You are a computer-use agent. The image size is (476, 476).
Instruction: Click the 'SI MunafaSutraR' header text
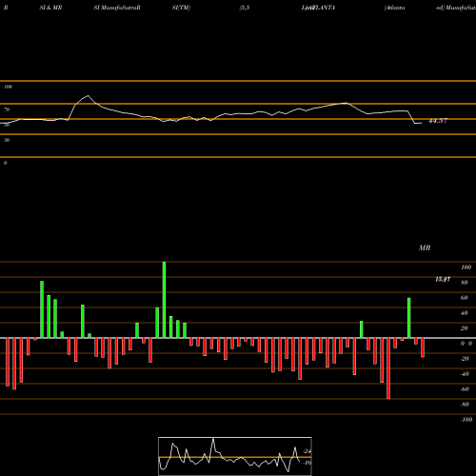pos(117,8)
